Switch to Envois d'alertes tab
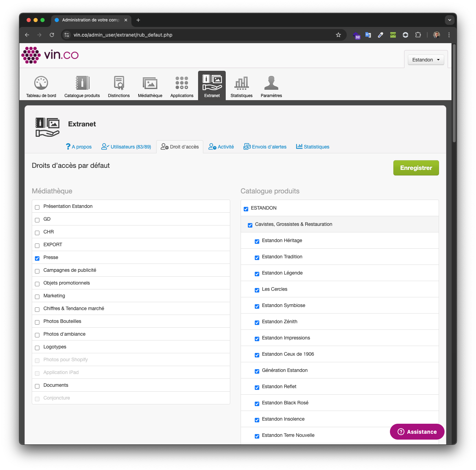This screenshot has height=470, width=476. pos(265,147)
